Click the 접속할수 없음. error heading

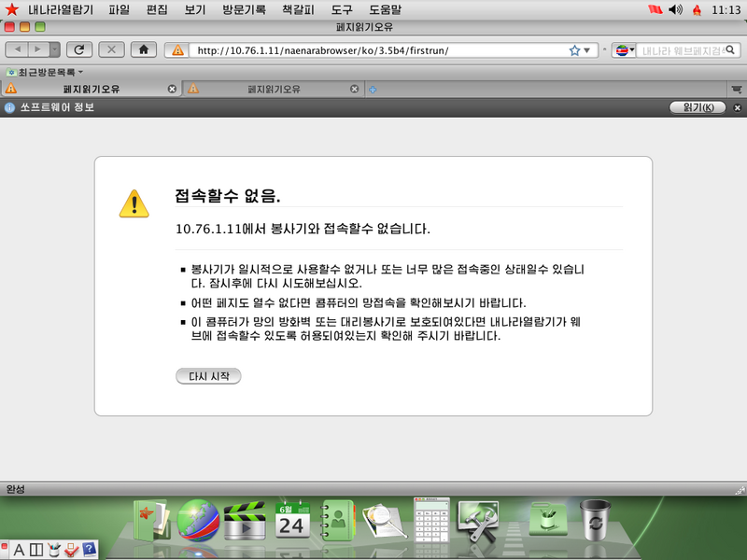coord(227,195)
